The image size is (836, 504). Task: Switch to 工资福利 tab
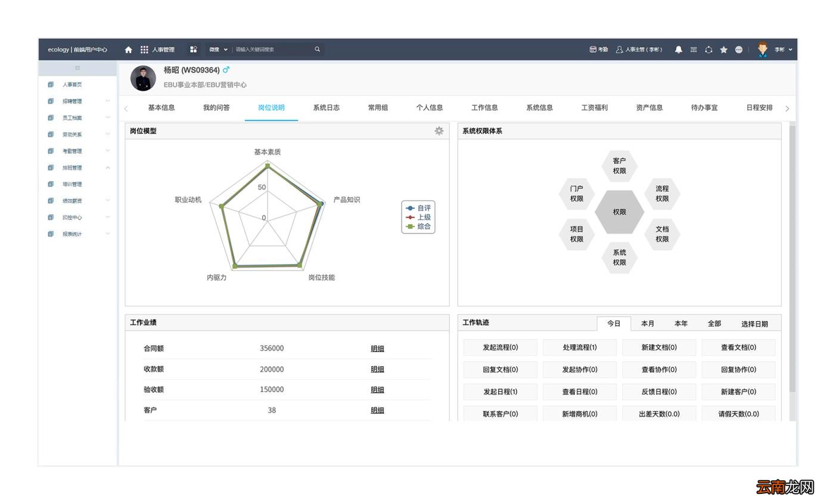click(595, 108)
